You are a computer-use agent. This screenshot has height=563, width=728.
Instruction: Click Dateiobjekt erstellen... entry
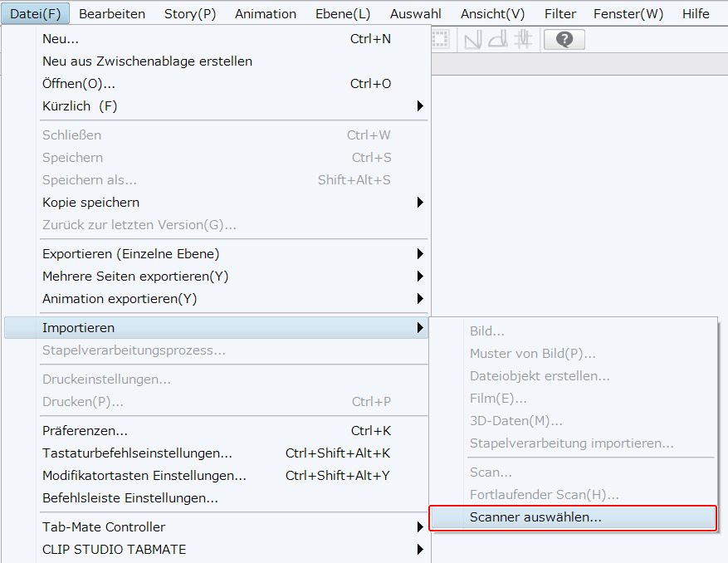point(574,376)
